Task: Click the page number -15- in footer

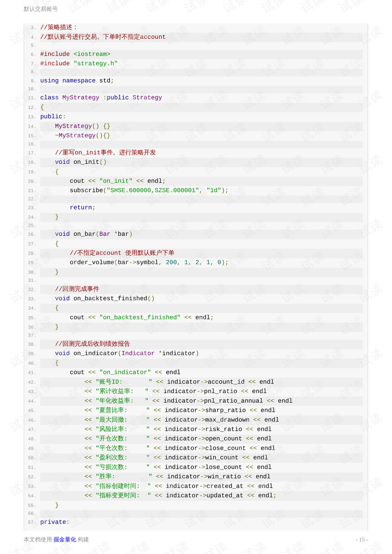Action: 361,539
